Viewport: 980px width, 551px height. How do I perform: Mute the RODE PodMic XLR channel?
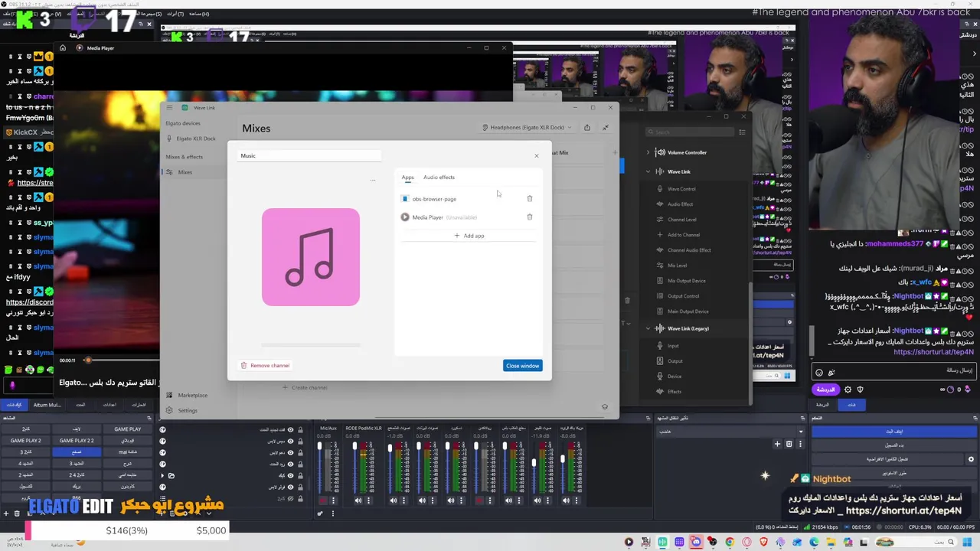358,500
